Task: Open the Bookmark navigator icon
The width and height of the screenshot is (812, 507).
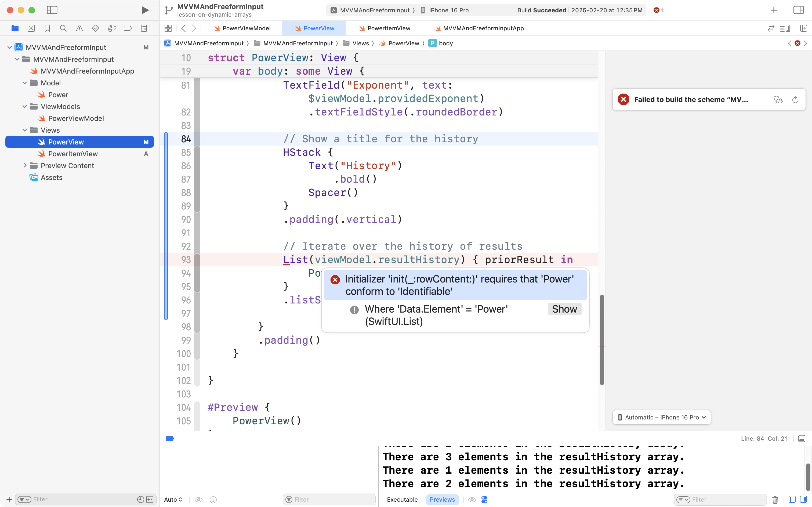Action: (x=47, y=28)
